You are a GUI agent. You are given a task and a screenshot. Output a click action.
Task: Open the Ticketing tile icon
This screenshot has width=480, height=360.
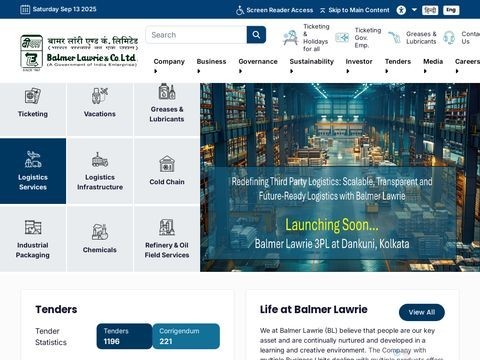point(33,96)
